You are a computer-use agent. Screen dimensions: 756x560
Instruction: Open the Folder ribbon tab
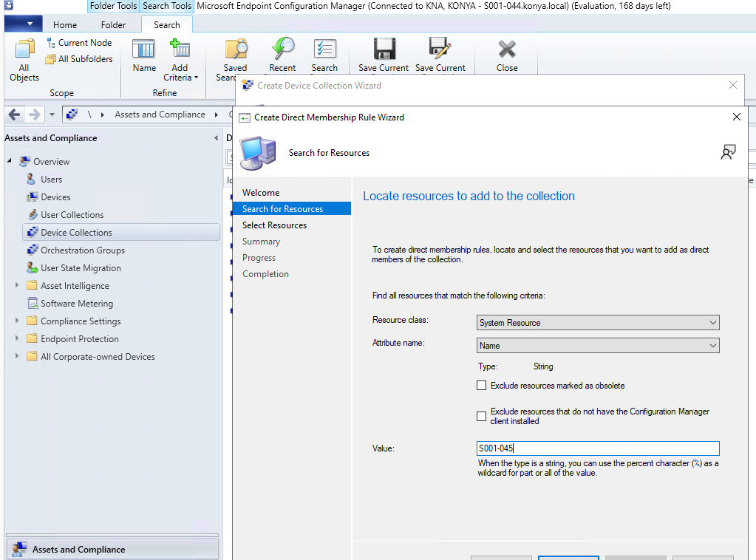(x=113, y=24)
